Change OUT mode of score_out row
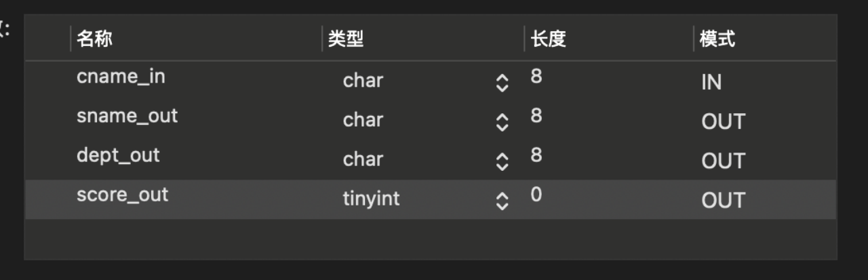Image resolution: width=868 pixels, height=280 pixels. click(x=723, y=201)
